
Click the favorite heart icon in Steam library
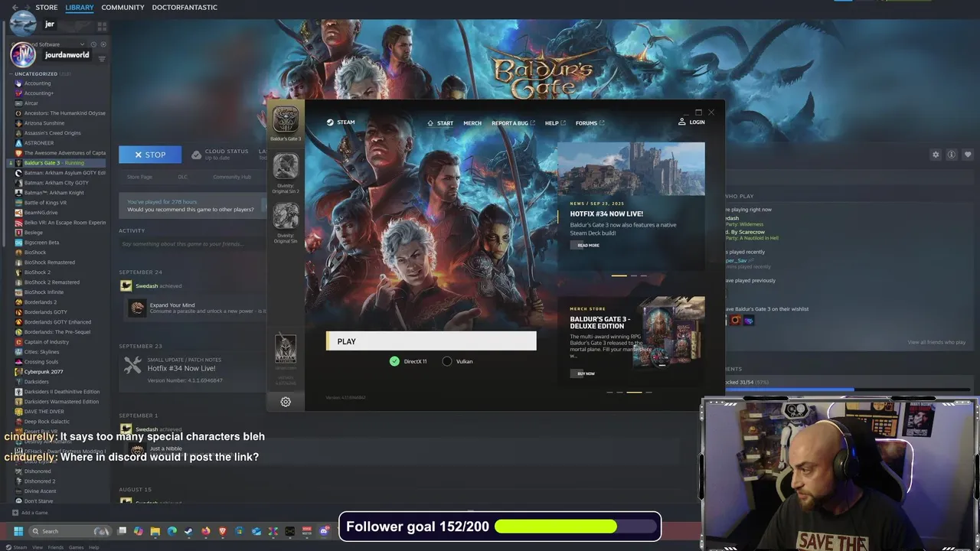pyautogui.click(x=968, y=155)
